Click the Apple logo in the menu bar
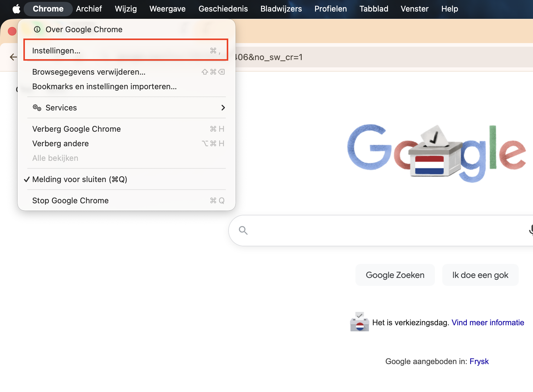Image resolution: width=533 pixels, height=392 pixels. 16,9
